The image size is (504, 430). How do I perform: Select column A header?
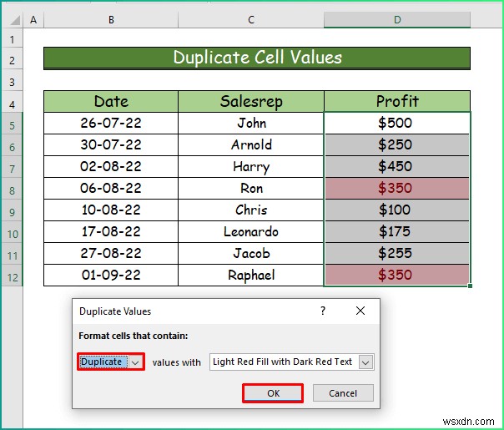(x=33, y=20)
